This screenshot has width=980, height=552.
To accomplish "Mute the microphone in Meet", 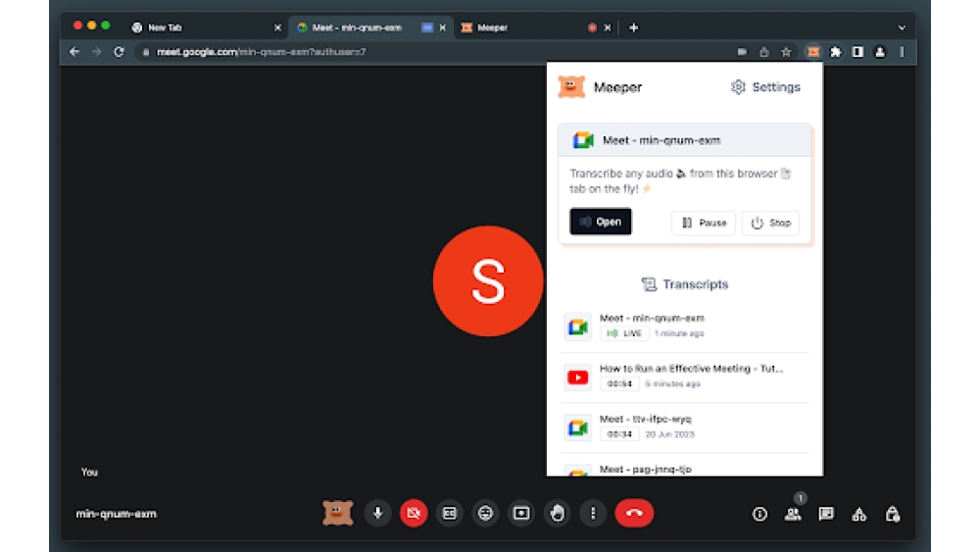I will click(377, 513).
